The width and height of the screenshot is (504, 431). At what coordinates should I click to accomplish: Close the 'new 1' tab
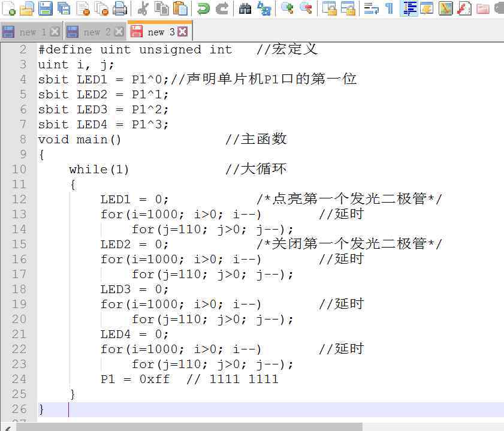(55, 32)
